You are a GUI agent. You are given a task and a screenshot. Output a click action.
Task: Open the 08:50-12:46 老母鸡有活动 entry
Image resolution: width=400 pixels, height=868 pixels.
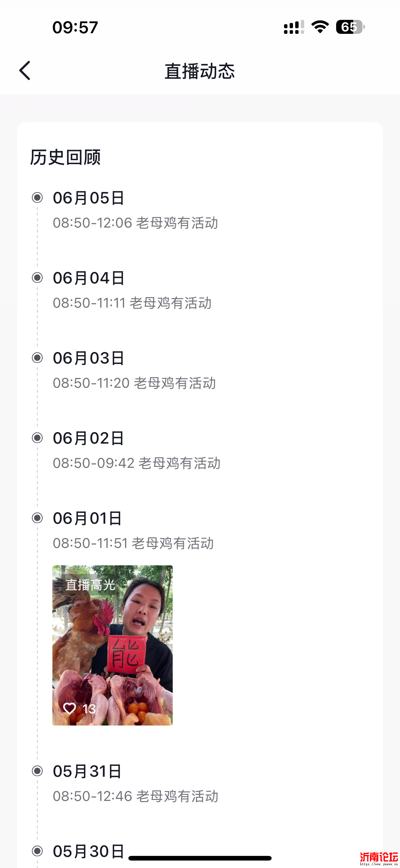coord(136,797)
